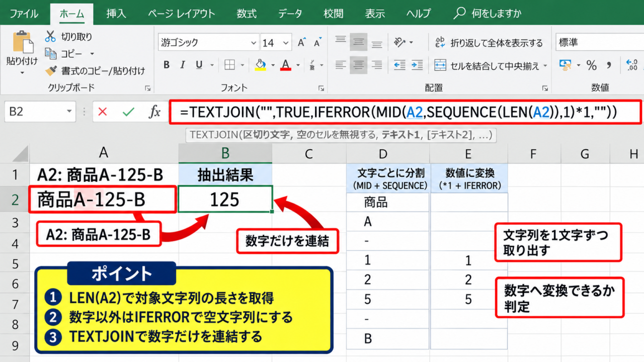Click the fx Insert Function icon
This screenshot has height=362, width=644.
tap(154, 112)
